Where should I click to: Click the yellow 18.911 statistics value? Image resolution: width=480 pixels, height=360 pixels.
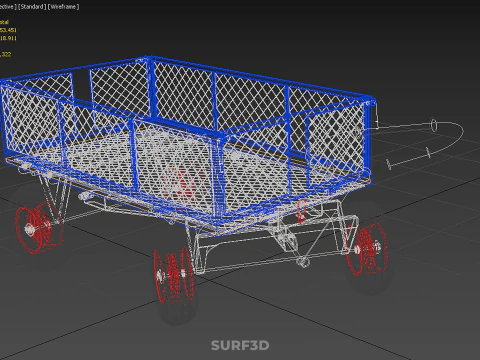click(8, 38)
